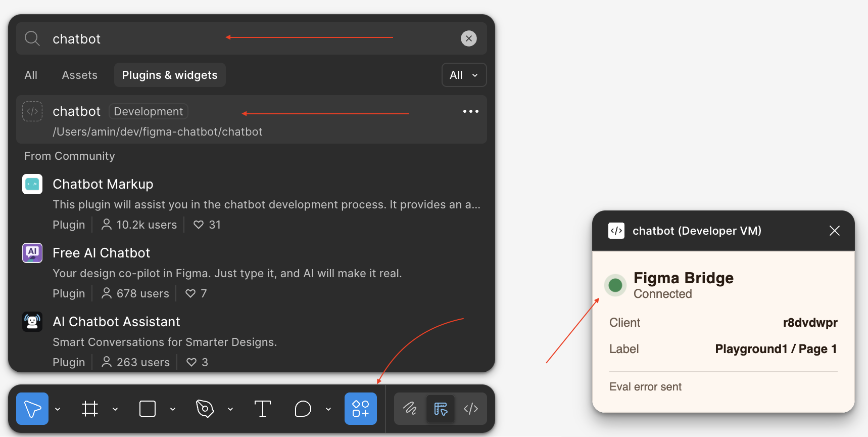Switch to the Assets tab
The image size is (868, 437).
[80, 75]
